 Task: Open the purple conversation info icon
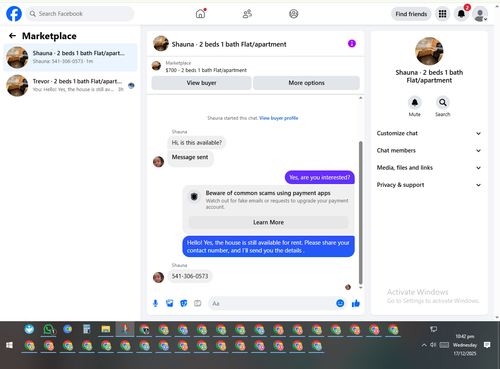coord(352,44)
